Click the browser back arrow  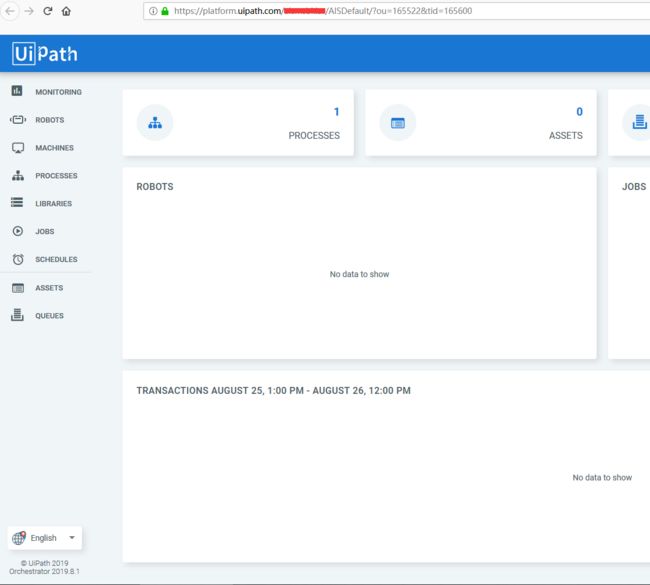(10, 11)
